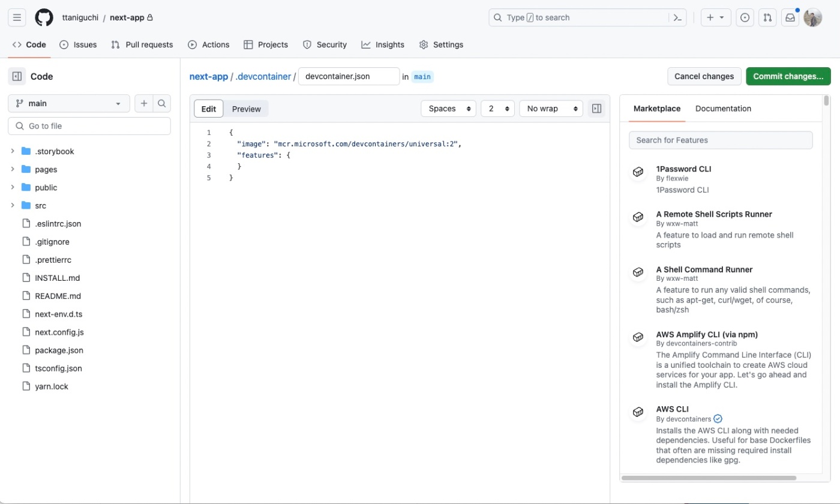Switch to the Code tab
Image resolution: width=840 pixels, height=504 pixels.
pyautogui.click(x=29, y=44)
